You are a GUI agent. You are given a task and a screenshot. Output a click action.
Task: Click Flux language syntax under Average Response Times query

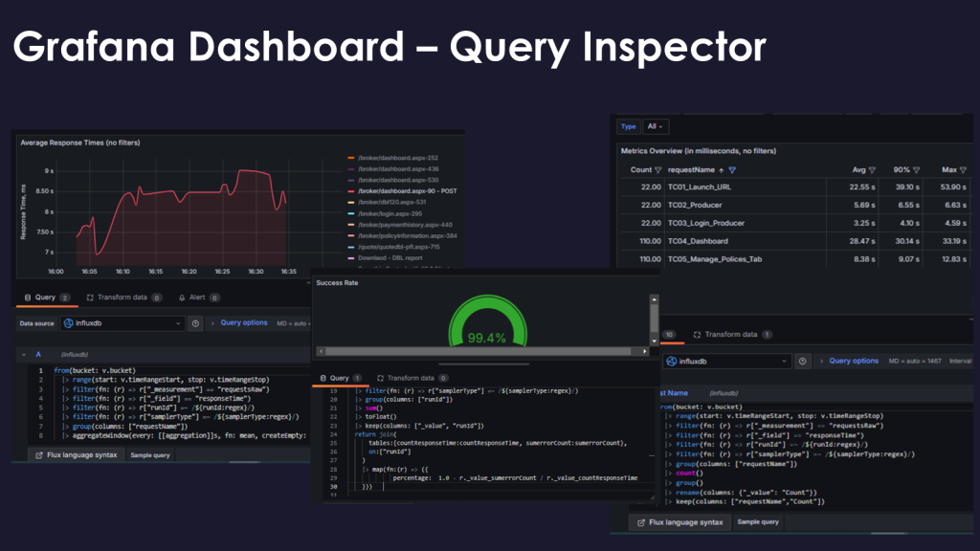[x=77, y=454]
